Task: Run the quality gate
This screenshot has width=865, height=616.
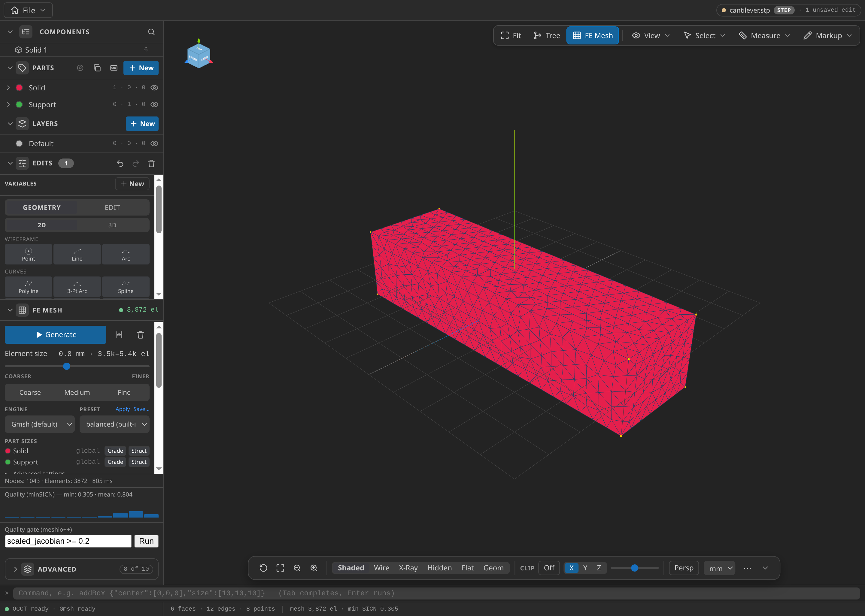Action: 147,541
